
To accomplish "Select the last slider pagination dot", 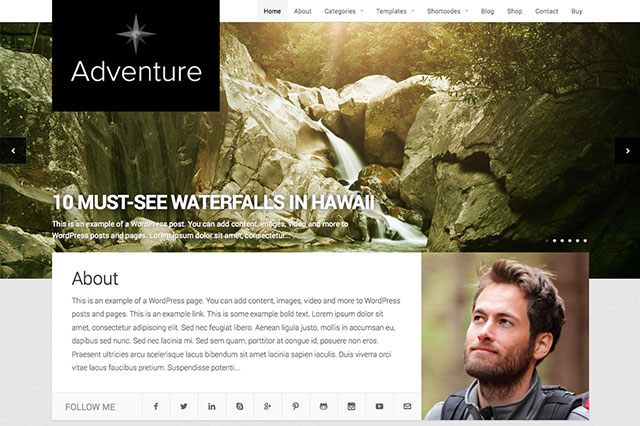I will (585, 241).
